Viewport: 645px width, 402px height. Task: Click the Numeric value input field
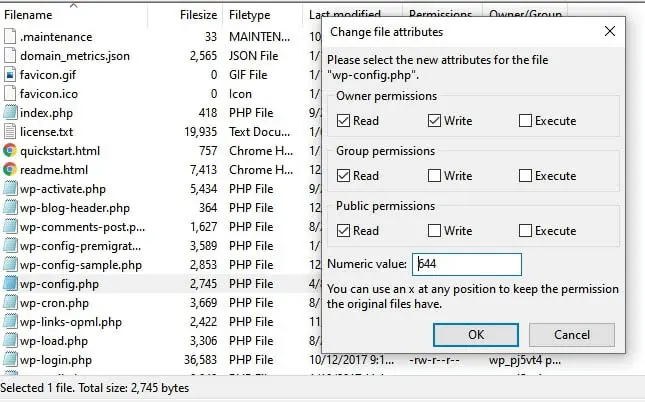(467, 264)
